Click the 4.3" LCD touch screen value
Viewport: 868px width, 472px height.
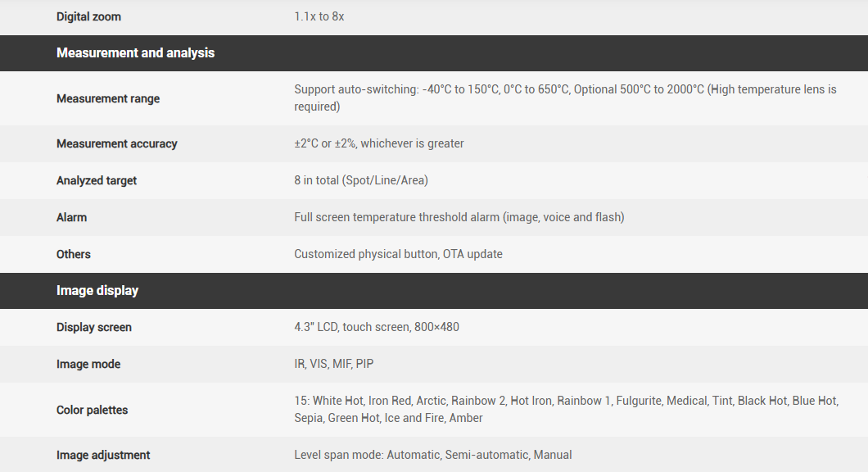coord(377,327)
